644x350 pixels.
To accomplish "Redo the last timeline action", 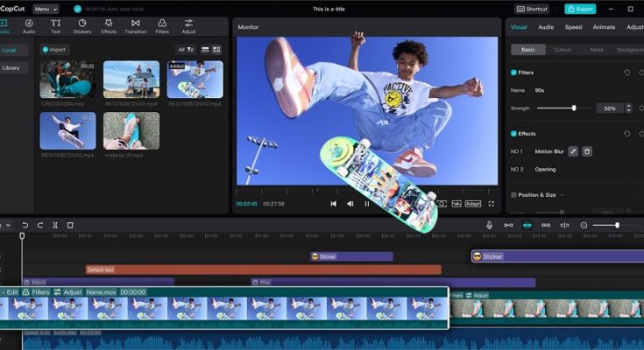I will pyautogui.click(x=40, y=225).
